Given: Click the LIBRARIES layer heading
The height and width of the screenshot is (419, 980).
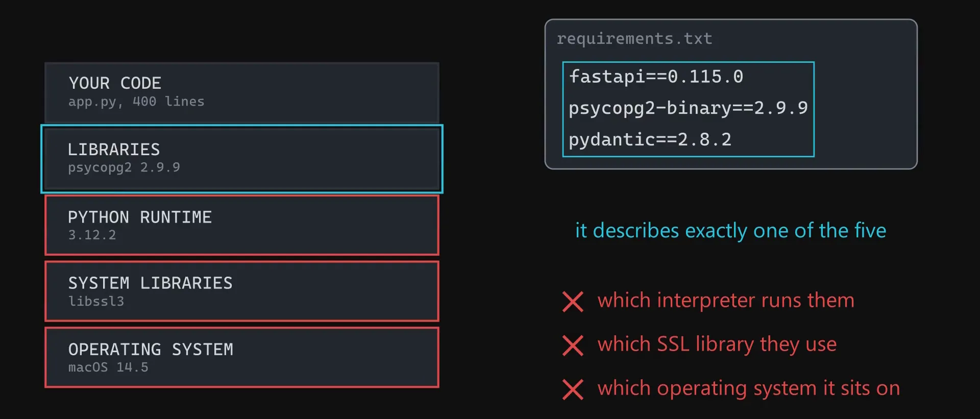Looking at the screenshot, I should pos(114,149).
